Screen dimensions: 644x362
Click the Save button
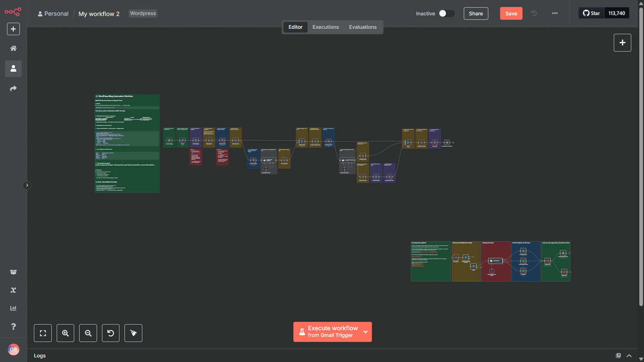(x=511, y=13)
